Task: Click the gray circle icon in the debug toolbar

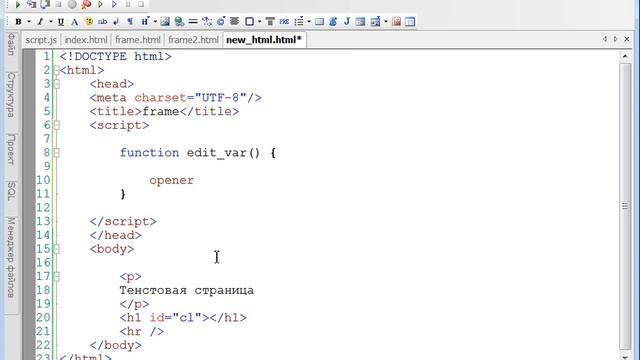Action: coord(72,4)
